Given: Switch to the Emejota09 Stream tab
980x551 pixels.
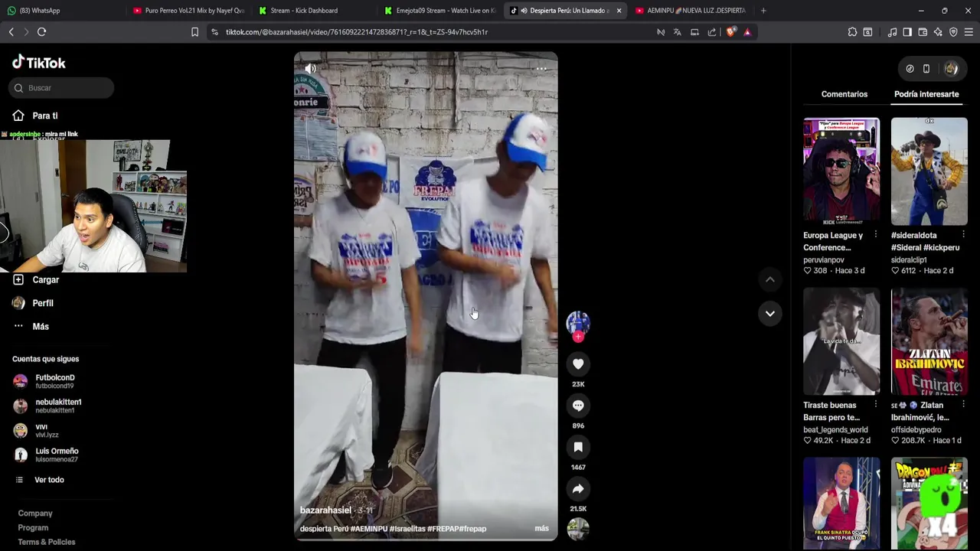Looking at the screenshot, I should (x=440, y=11).
